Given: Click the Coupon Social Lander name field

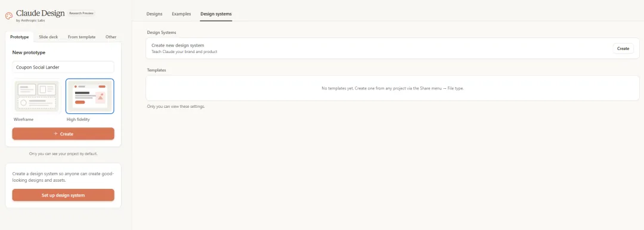Looking at the screenshot, I should (x=63, y=67).
